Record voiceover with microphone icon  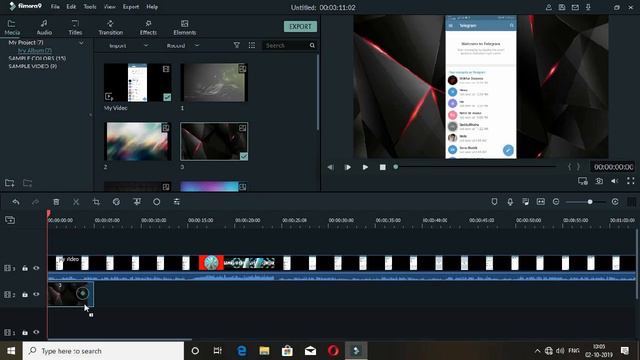[x=510, y=202]
